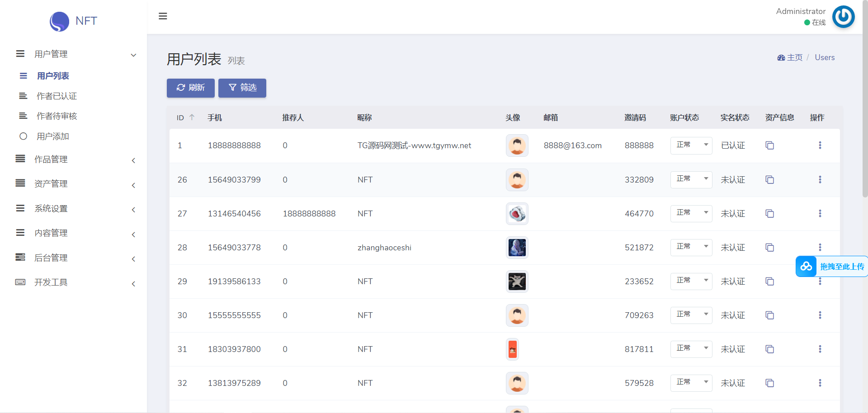This screenshot has height=413, width=868.
Task: Sort by ID column arrow
Action: click(192, 117)
